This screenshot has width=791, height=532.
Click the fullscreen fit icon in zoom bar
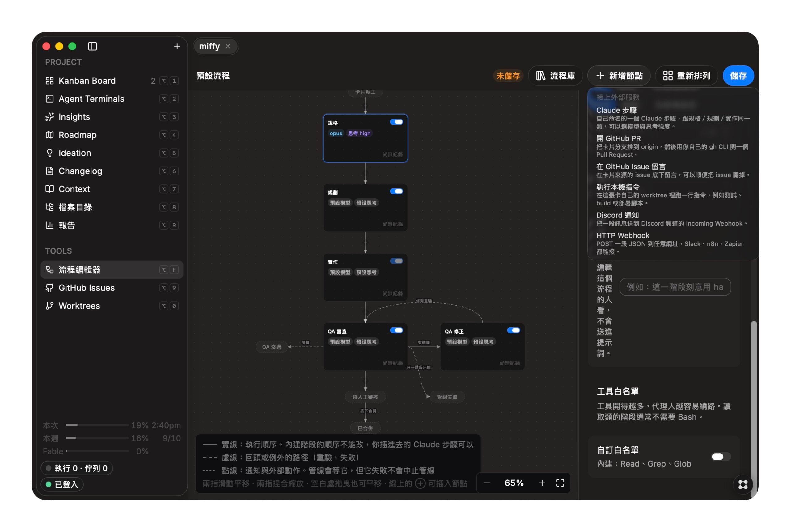pyautogui.click(x=560, y=483)
